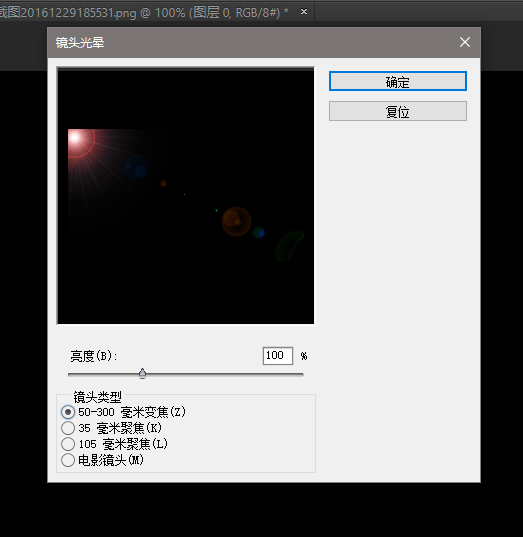Click the 确定 button to confirm
523x537 pixels.
398,81
